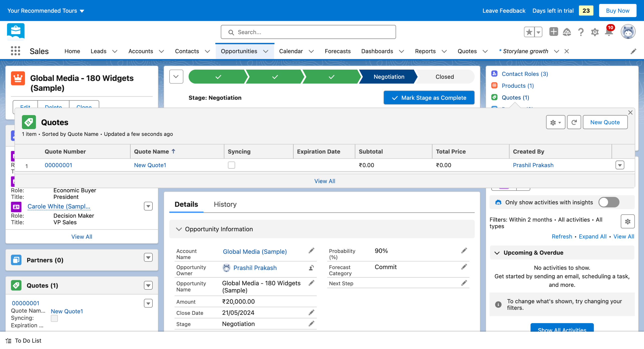Expand the Leads navigation dropdown
Screen dimensions: 644x349
(x=115, y=51)
